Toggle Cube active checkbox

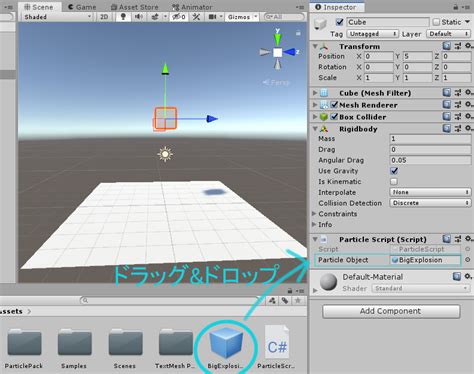[339, 22]
